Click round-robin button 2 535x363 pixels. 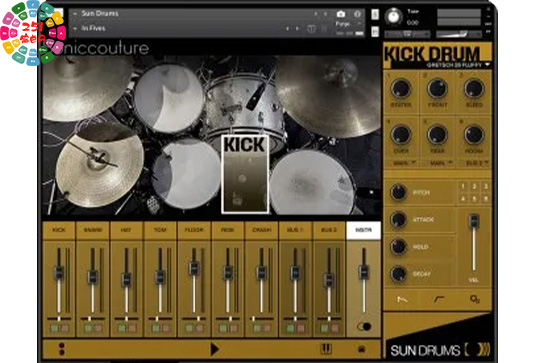pos(474,186)
